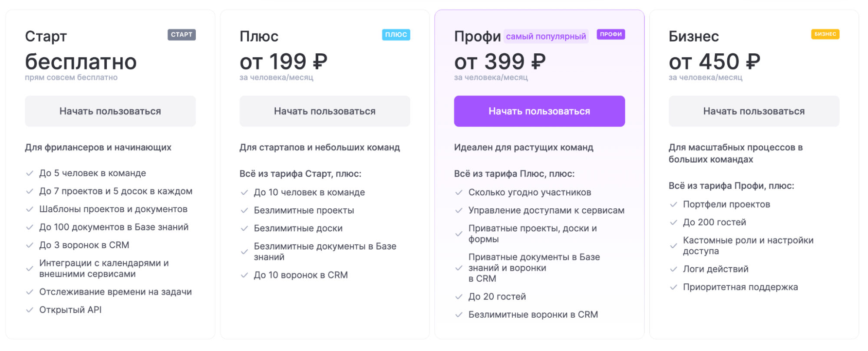Click the orange БИЗНЕС badge

click(825, 34)
